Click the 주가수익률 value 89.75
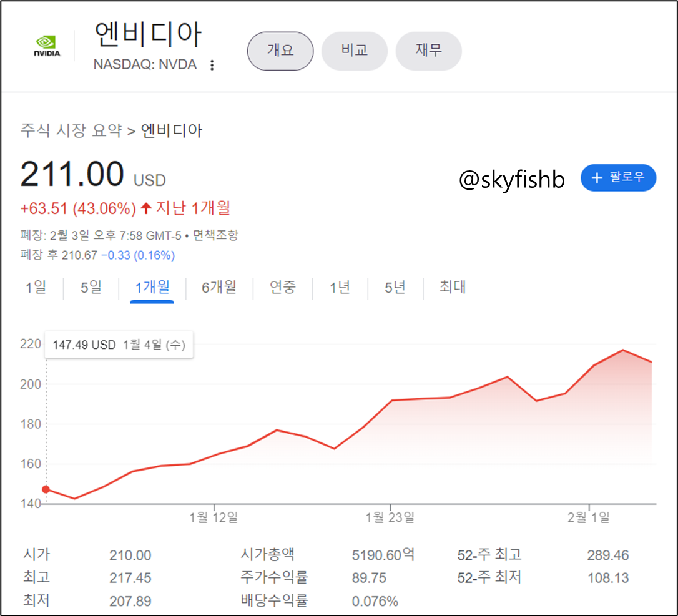678x616 pixels. pyautogui.click(x=369, y=578)
